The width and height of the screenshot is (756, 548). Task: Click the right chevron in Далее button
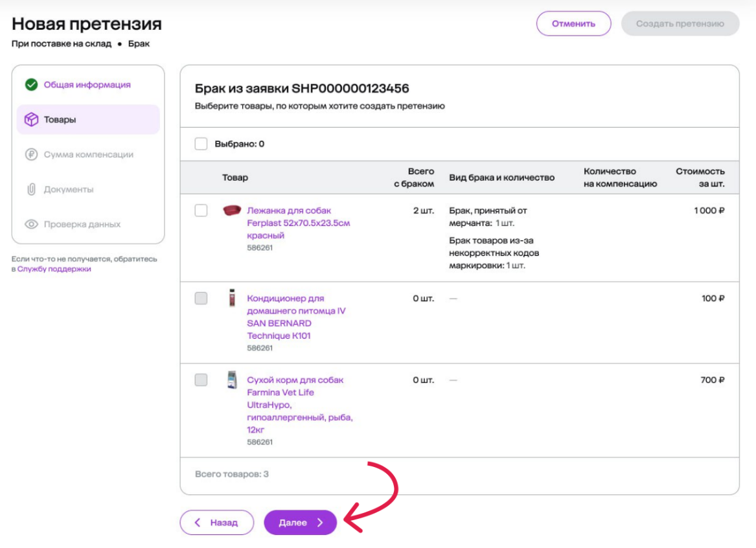tap(320, 523)
